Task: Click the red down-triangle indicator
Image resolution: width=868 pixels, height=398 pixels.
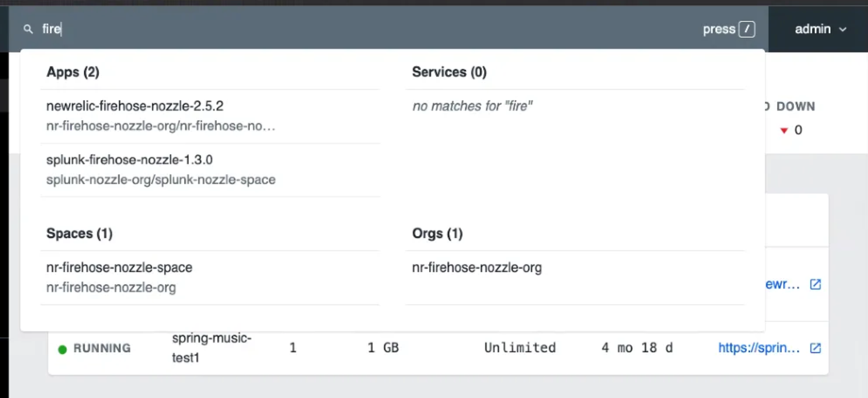Action: pos(784,130)
